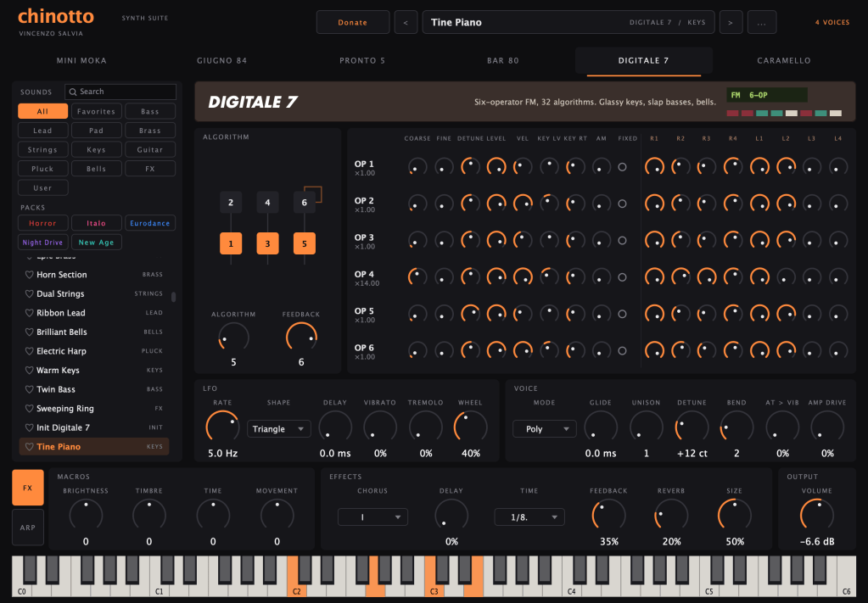Viewport: 868px width, 603px height.
Task: Show only Favorites sounds
Action: pyautogui.click(x=97, y=111)
